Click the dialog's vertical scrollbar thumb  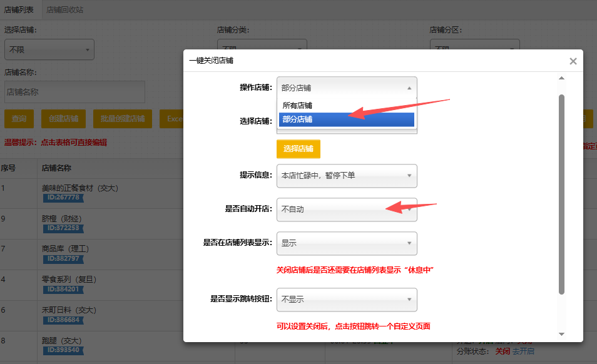tap(561, 194)
